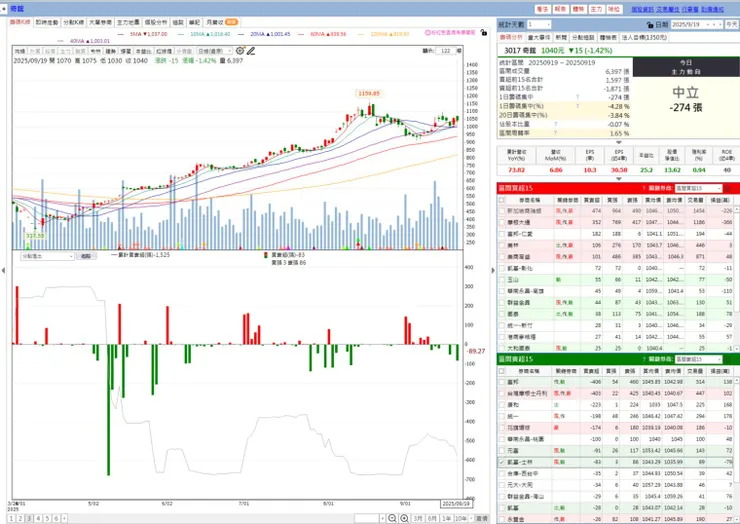Expand the triangle below the EPS metrics row
Viewport: 740px width, 524px height.
point(619,179)
